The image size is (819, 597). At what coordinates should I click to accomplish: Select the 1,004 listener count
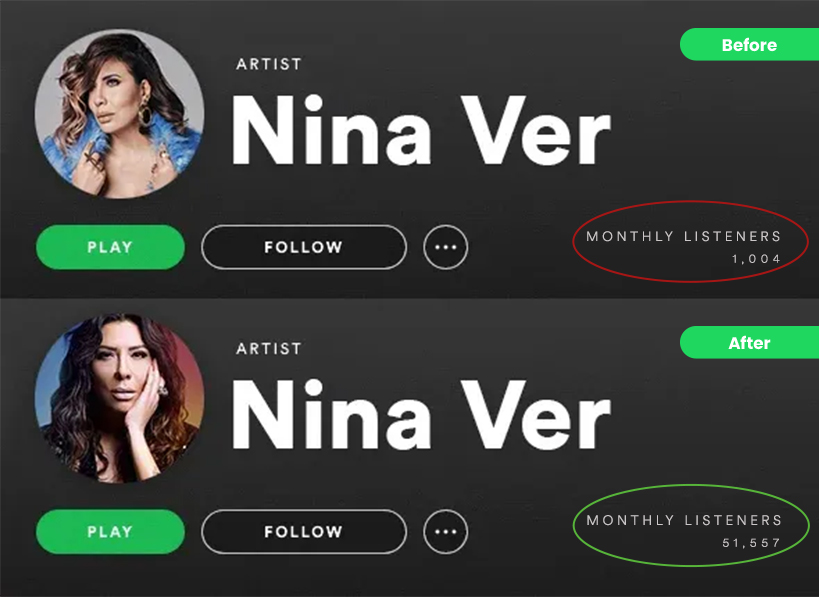click(x=756, y=259)
